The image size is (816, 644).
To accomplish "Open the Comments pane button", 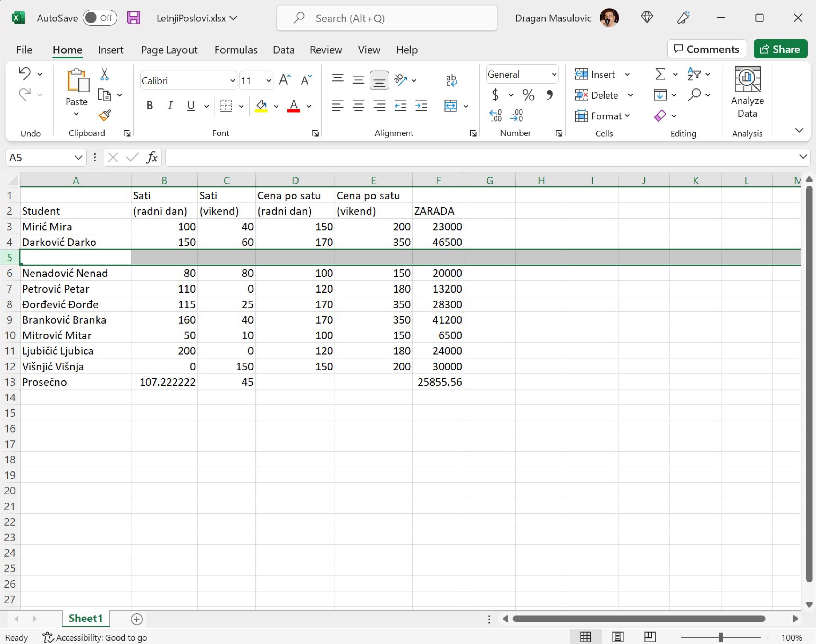I will tap(707, 49).
